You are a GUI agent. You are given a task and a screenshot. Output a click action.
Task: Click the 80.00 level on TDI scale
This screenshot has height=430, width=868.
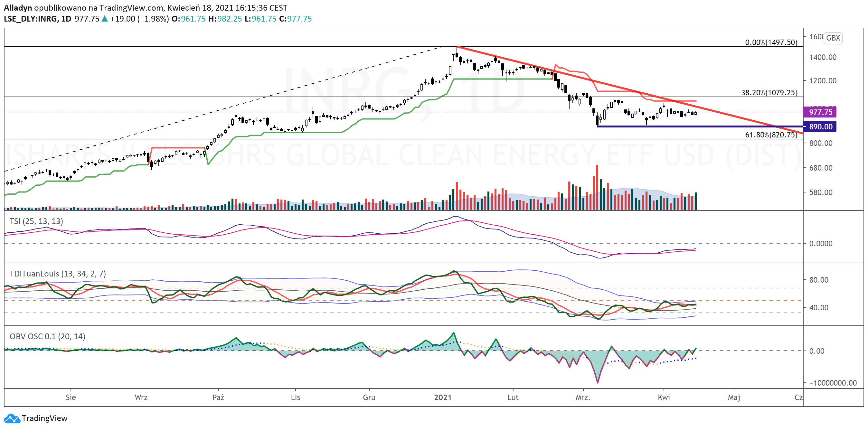[x=819, y=280]
